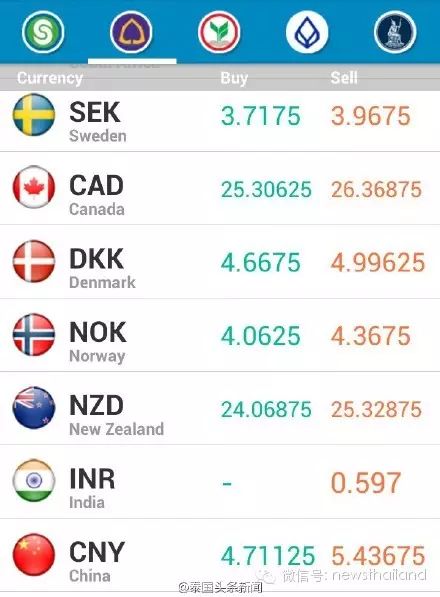
Task: Tap the India flag icon
Action: click(34, 480)
